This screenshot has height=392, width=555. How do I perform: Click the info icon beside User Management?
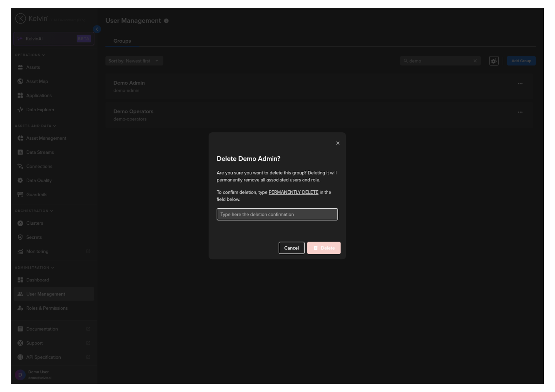pos(166,21)
